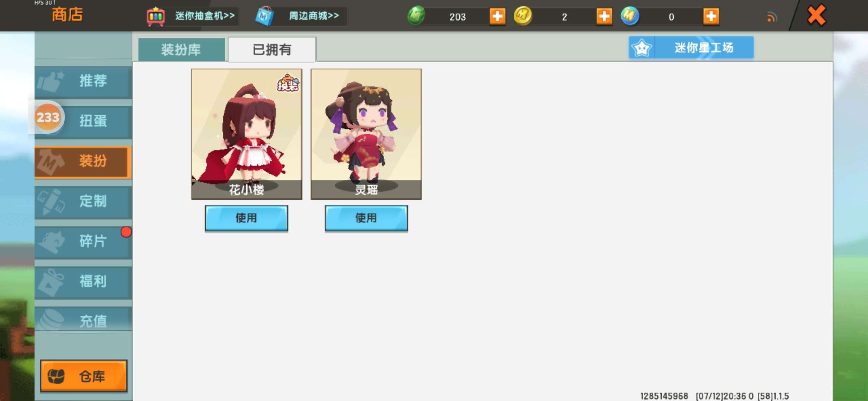This screenshot has height=401, width=868.
Task: Open the 仓库 warehouse
Action: (x=84, y=376)
